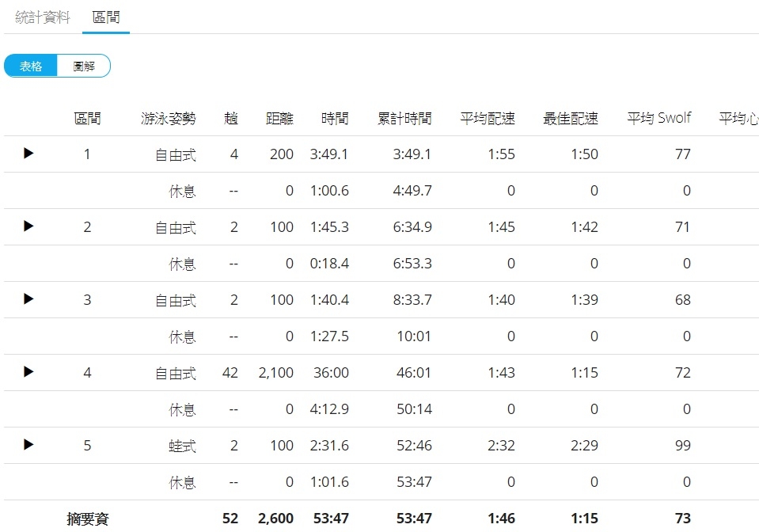This screenshot has width=759, height=532.
Task: Select cumulative time 52:46
Action: [415, 446]
